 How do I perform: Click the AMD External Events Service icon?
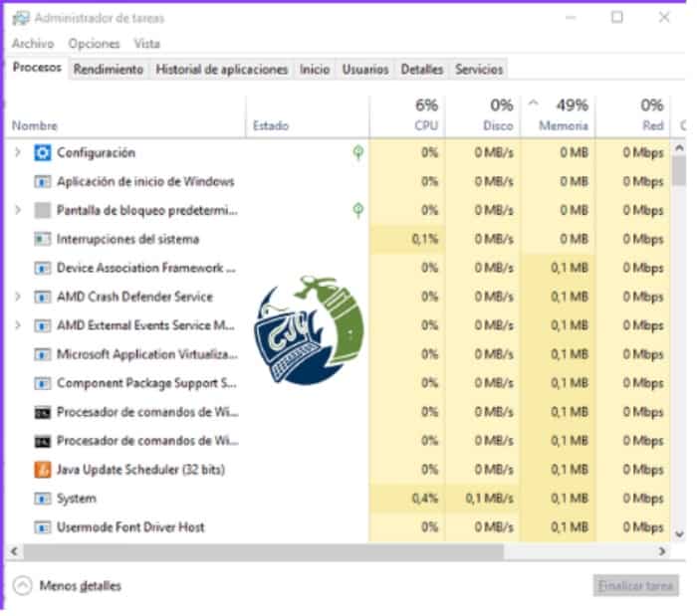(x=43, y=326)
